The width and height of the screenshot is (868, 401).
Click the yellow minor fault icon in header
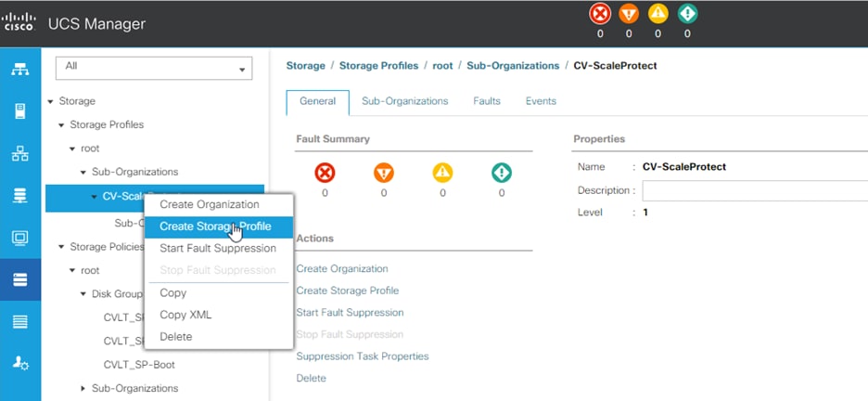click(x=657, y=14)
